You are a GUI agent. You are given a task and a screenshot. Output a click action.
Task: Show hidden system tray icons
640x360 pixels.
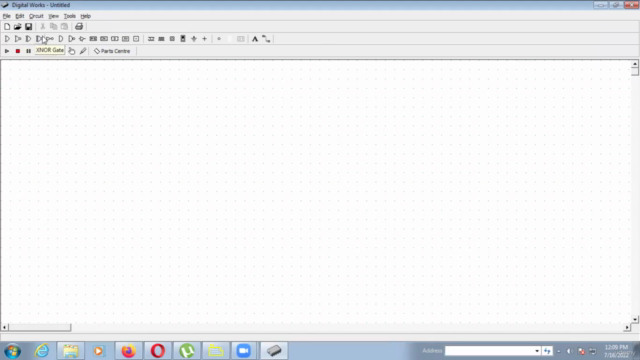[559, 351]
